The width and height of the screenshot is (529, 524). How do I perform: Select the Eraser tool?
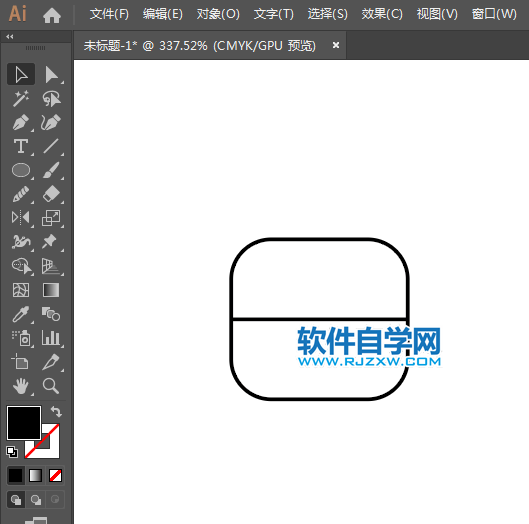click(x=51, y=194)
